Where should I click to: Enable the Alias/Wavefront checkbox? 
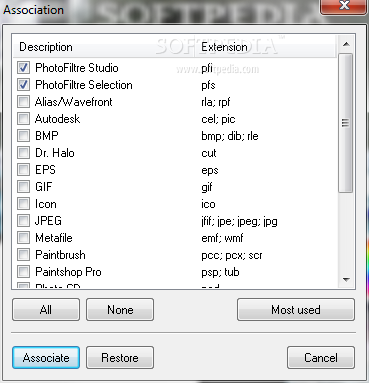(x=23, y=102)
